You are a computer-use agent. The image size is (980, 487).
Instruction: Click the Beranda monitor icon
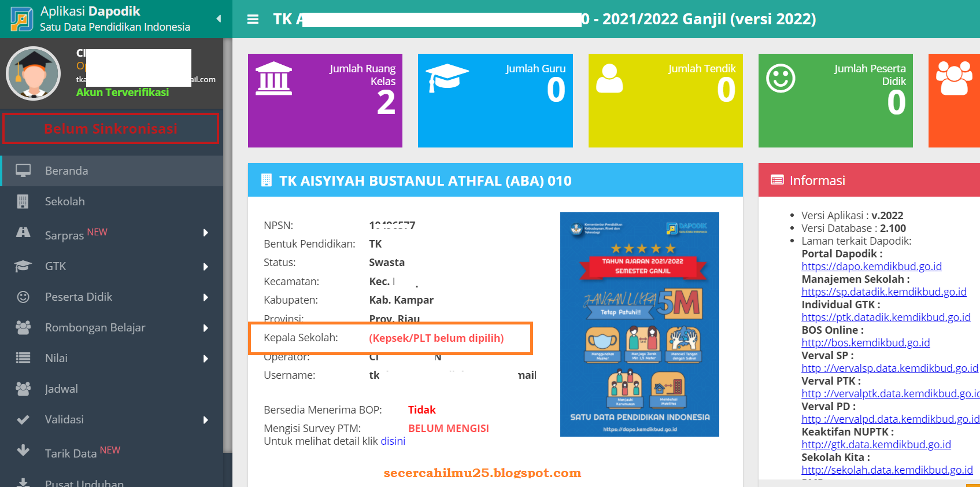23,171
